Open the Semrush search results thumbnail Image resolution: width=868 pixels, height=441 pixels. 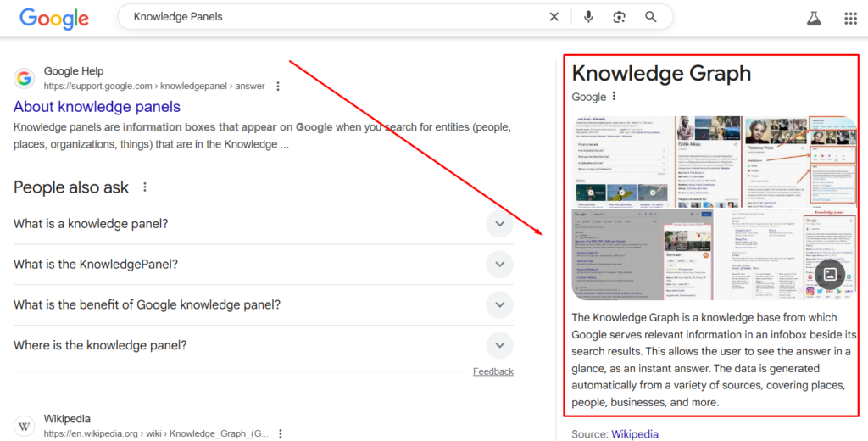pyautogui.click(x=643, y=254)
